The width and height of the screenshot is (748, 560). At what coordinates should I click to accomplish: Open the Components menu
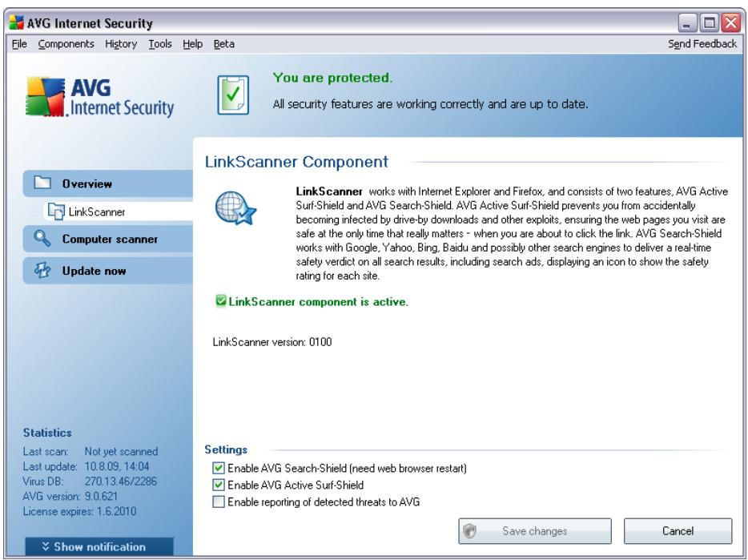pos(66,44)
